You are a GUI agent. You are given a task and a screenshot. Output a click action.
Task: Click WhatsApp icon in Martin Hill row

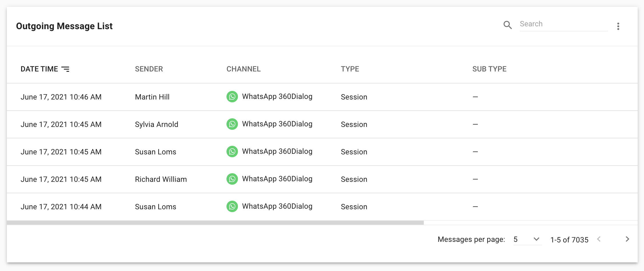coord(232,97)
